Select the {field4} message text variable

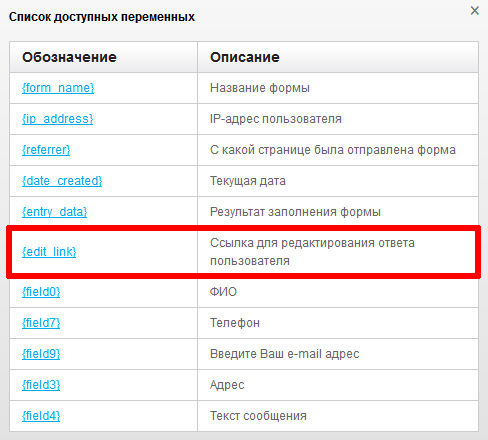click(x=41, y=416)
